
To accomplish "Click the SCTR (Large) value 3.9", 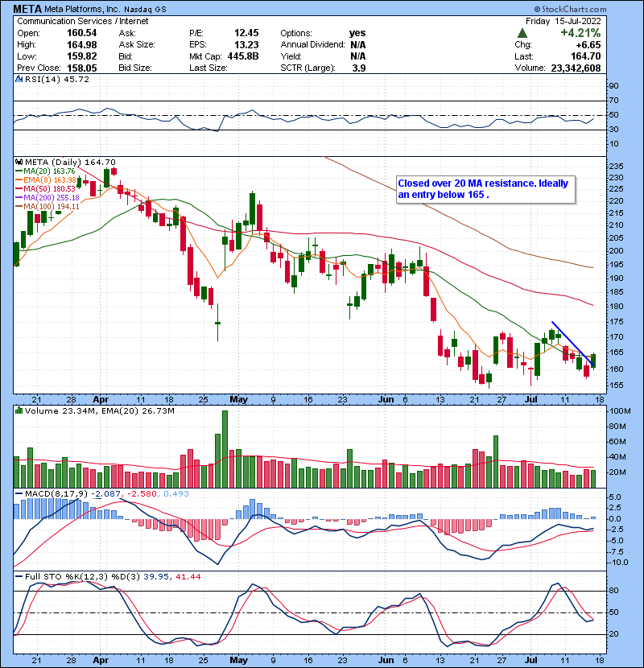I will [359, 68].
